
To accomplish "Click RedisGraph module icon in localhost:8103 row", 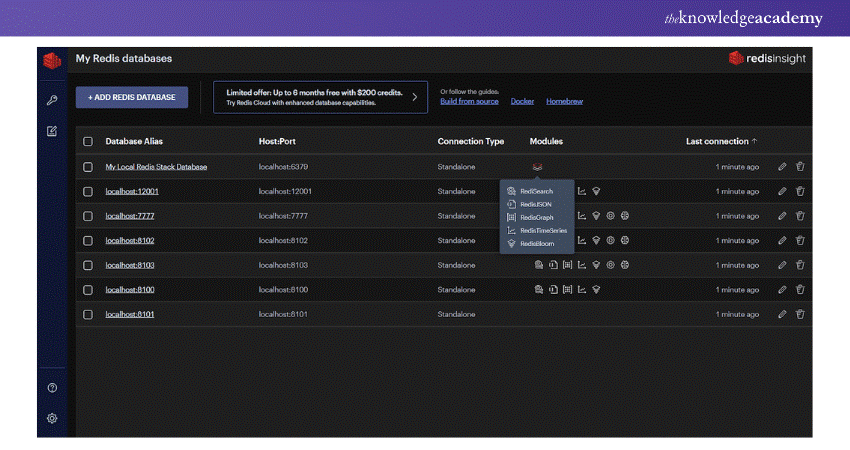I will [x=567, y=265].
